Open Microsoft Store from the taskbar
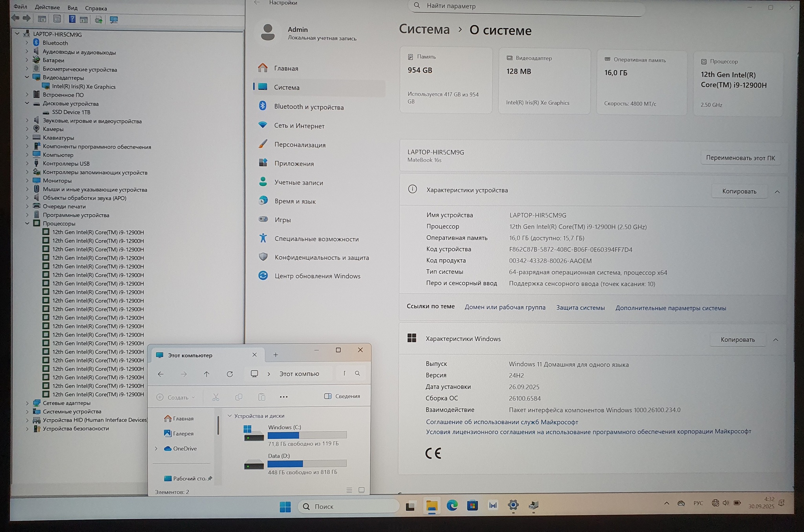 pyautogui.click(x=472, y=505)
